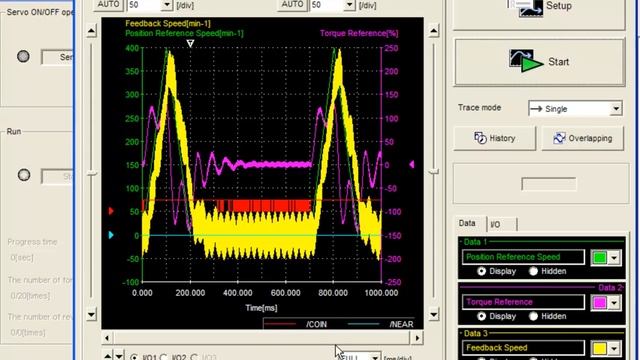This screenshot has width=640, height=360.
Task: Select Display for Torque Reference
Action: tap(482, 316)
